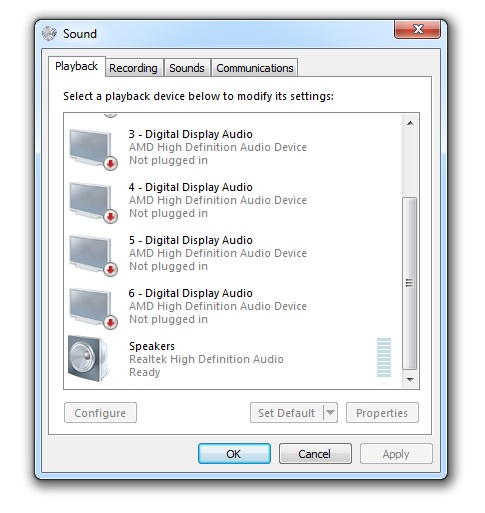Open device Properties button

(382, 413)
